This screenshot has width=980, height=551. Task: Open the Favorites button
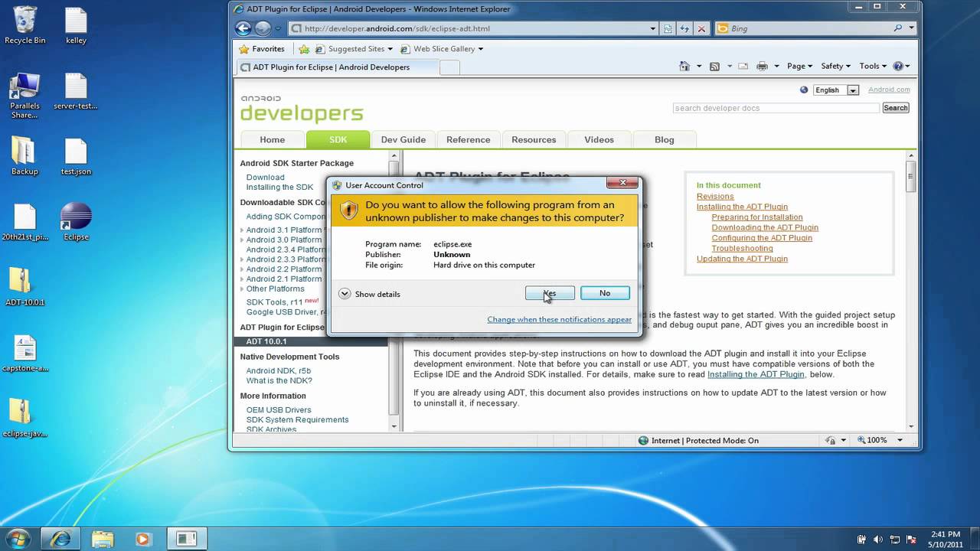pos(262,49)
